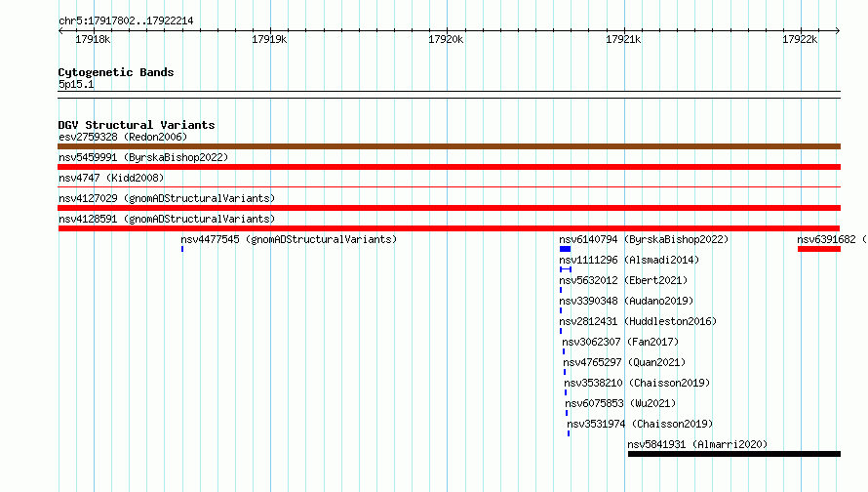Click the blue nsv1111296 bracket glyph

566,269
